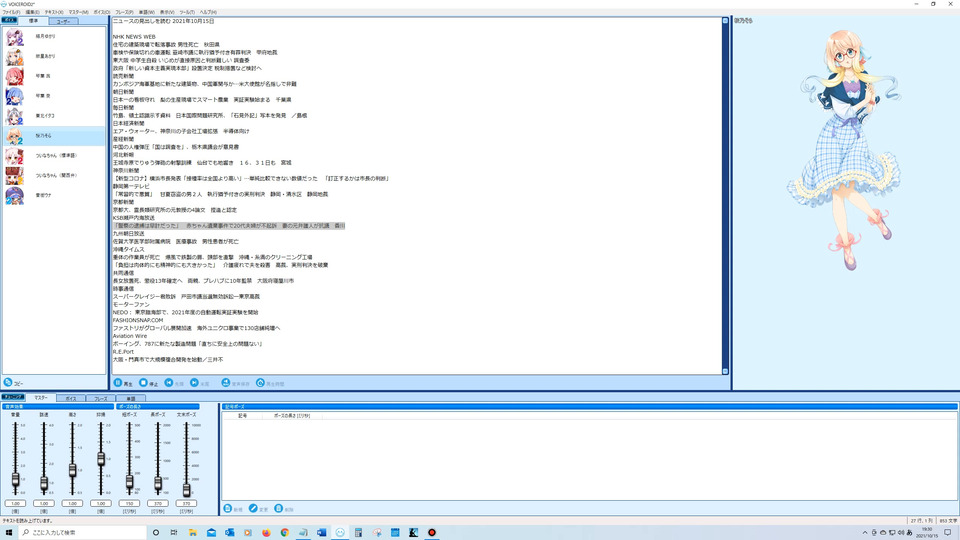Select 音街ウナ voice portrait icon
This screenshot has width=960, height=540.
pos(14,195)
